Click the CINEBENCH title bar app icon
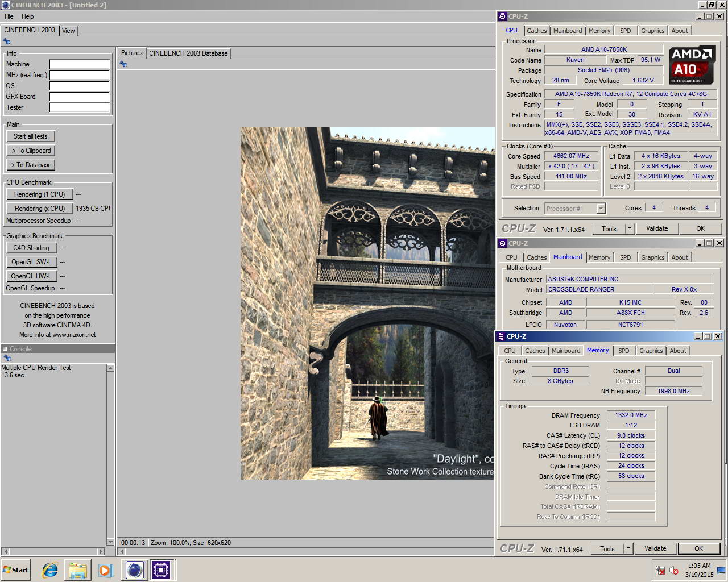Viewport: 728px width, 582px height. [6, 5]
